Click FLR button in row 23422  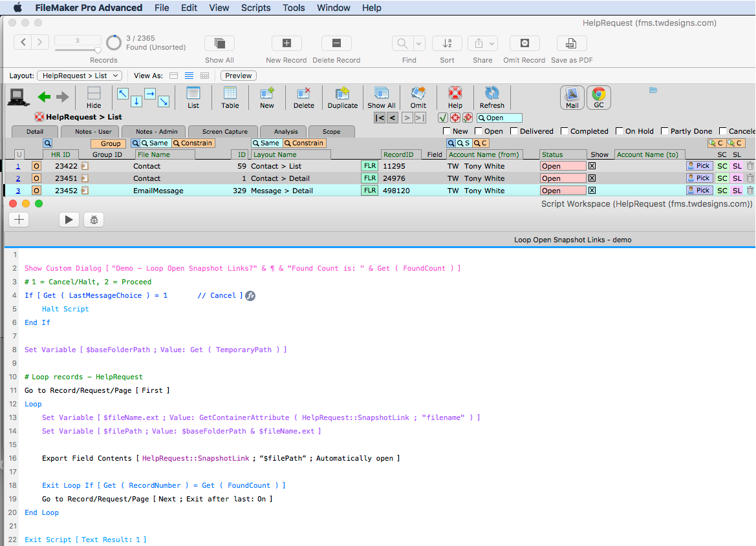tap(370, 166)
